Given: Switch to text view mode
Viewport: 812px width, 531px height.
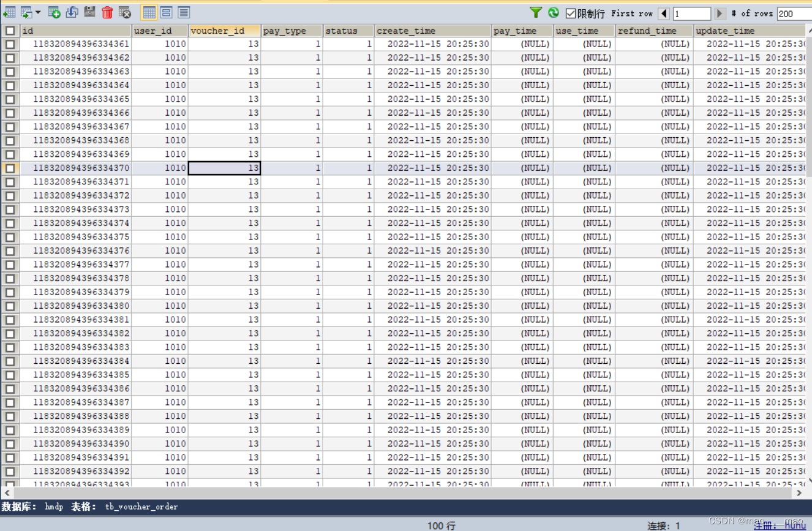Looking at the screenshot, I should (x=184, y=12).
